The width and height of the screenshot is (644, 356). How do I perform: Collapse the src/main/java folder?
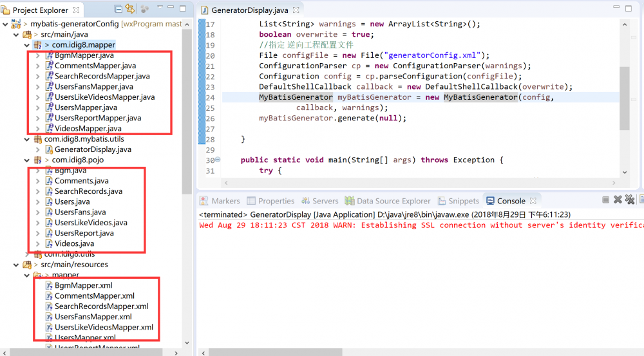point(15,35)
